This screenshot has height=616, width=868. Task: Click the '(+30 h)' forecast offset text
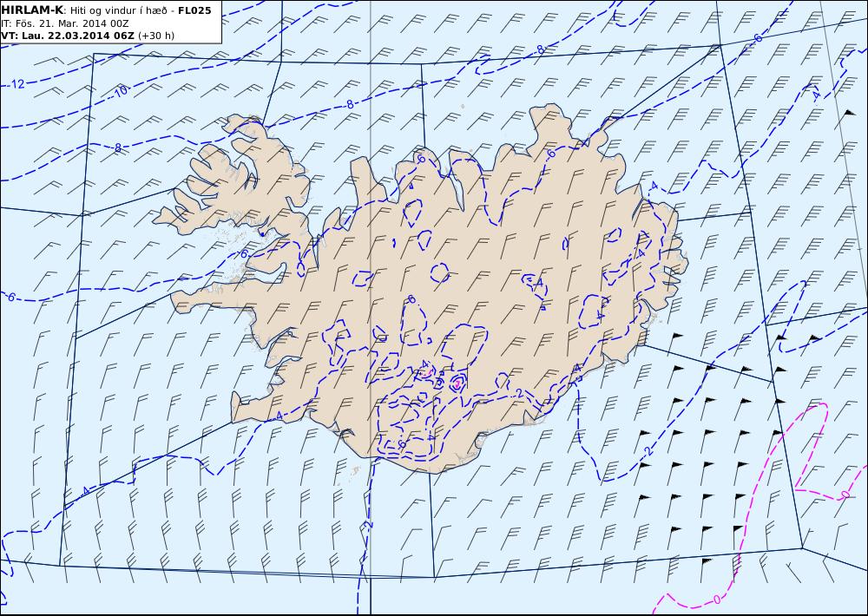[x=156, y=36]
